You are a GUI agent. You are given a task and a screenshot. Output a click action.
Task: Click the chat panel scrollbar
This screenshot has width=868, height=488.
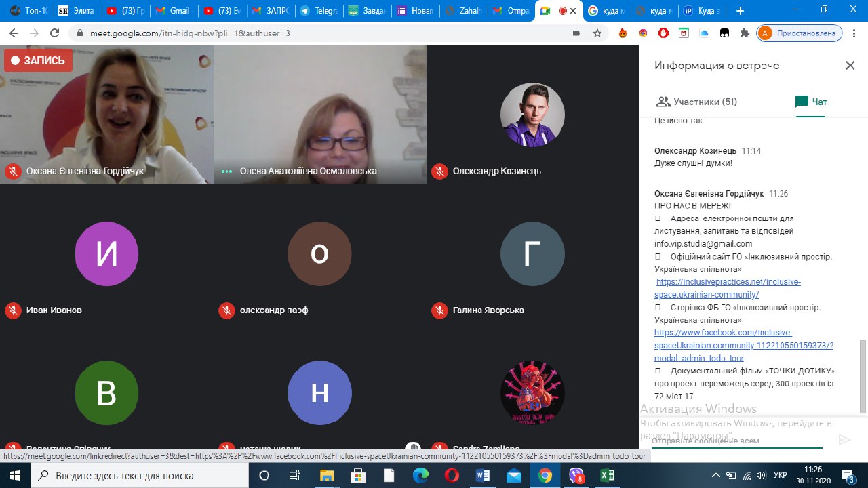(863, 373)
